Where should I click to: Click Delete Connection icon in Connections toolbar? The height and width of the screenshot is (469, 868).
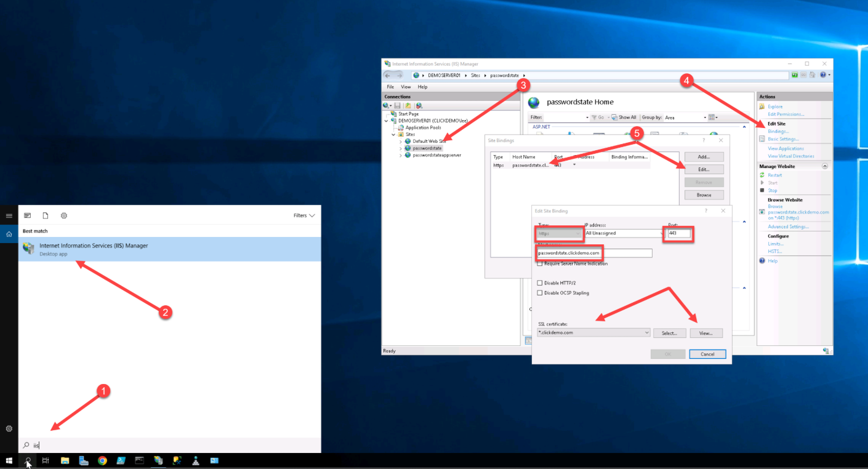coord(419,106)
